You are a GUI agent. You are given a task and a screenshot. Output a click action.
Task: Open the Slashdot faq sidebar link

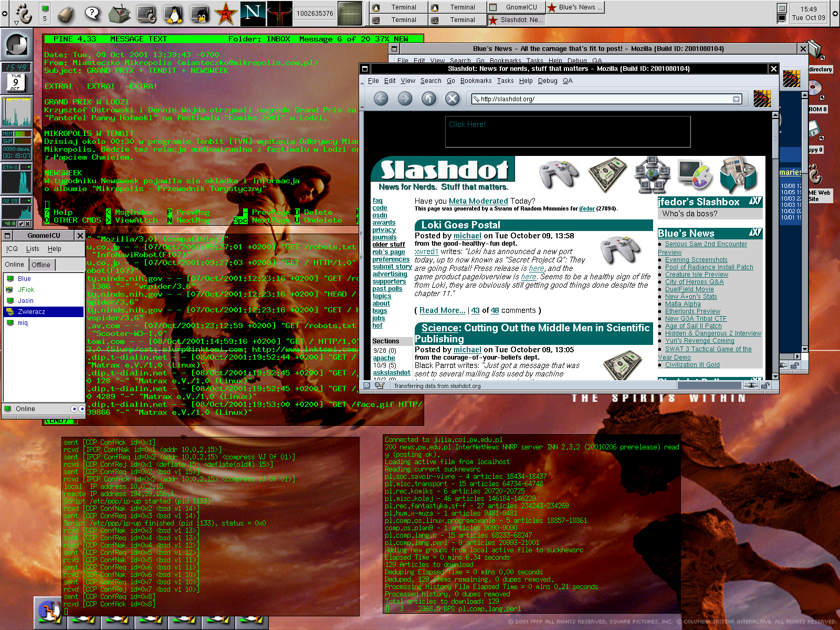pos(377,200)
